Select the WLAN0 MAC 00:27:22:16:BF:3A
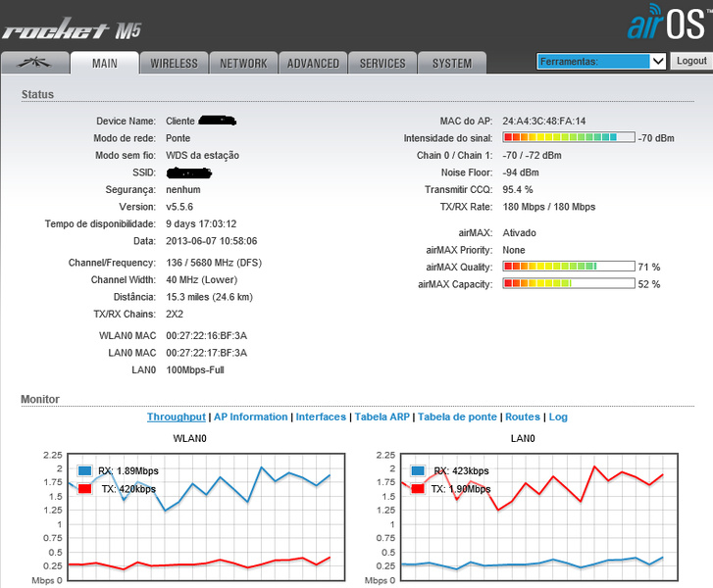 pos(206,336)
